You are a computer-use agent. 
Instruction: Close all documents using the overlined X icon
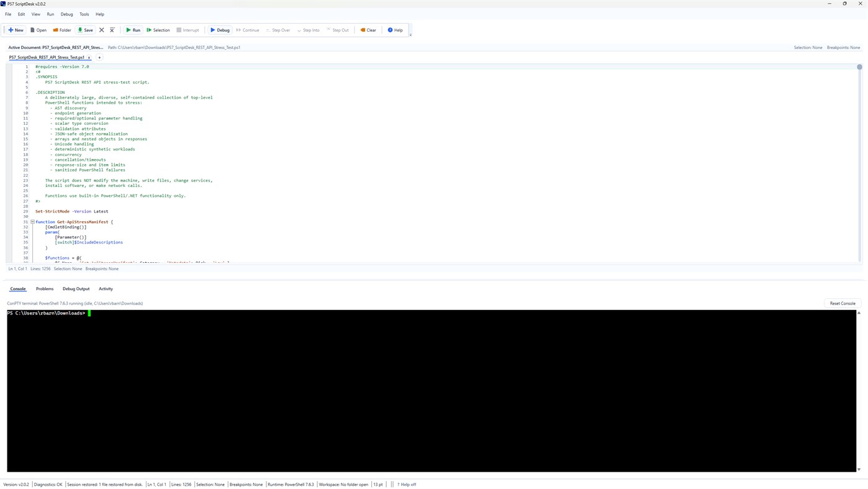(x=112, y=30)
